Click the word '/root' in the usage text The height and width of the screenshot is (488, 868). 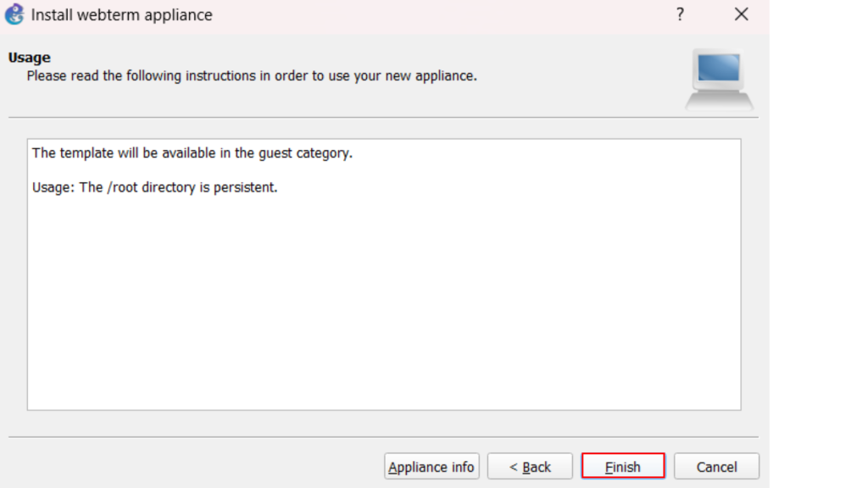coord(125,187)
